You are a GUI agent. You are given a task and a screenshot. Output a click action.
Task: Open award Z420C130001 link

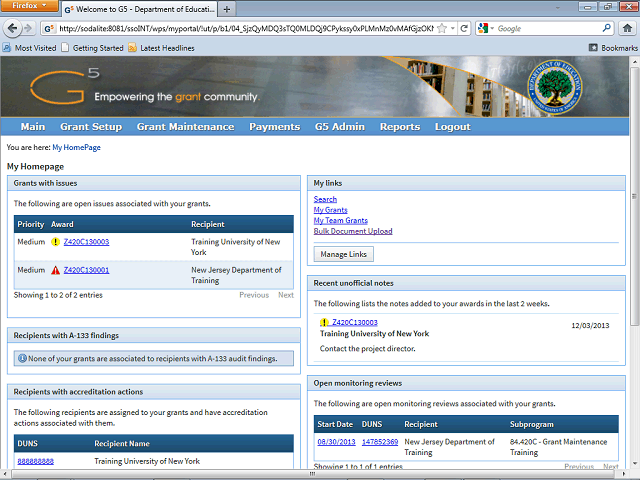86,270
